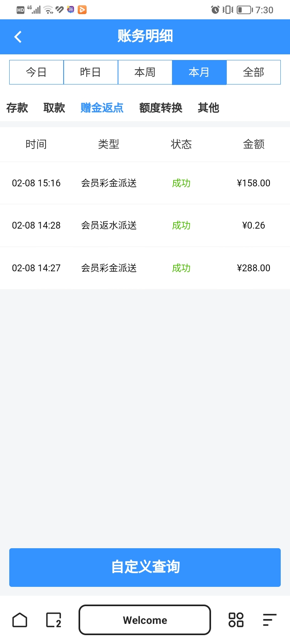
Task: Select the 全部 date filter
Action: pos(254,72)
